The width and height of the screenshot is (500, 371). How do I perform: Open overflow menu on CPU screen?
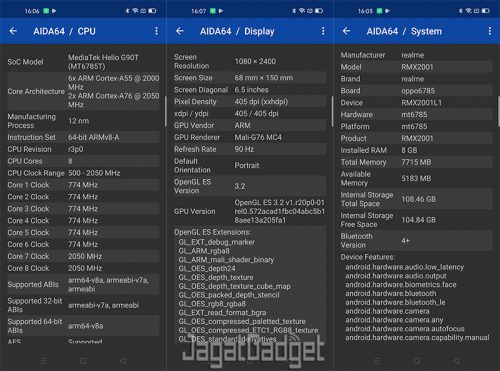156,31
